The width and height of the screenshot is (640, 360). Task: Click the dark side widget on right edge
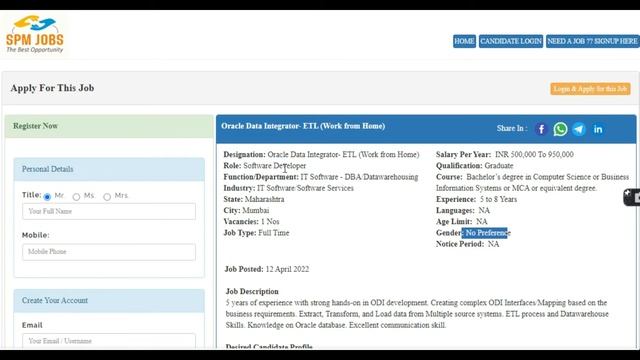[x=631, y=198]
